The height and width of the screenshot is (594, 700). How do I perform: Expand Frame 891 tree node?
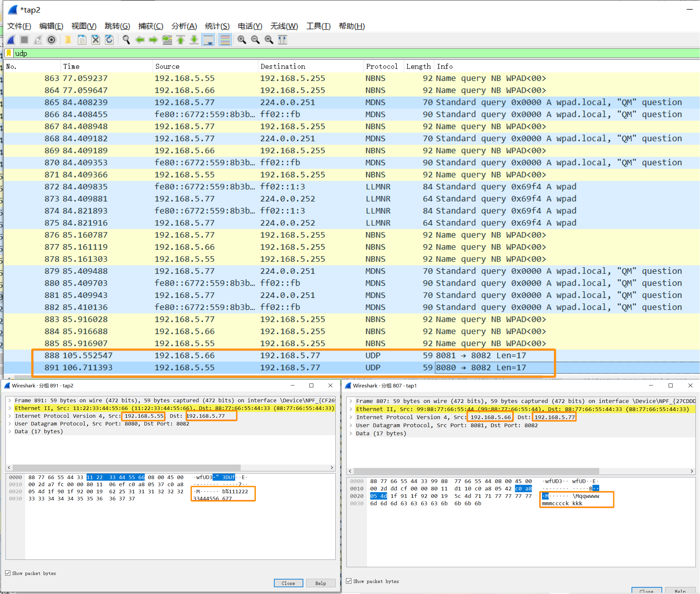(10, 400)
